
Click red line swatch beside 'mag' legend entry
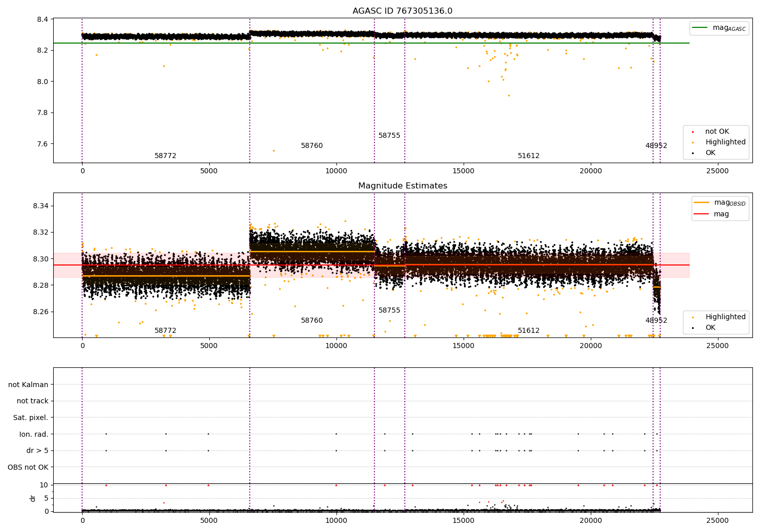[702, 214]
